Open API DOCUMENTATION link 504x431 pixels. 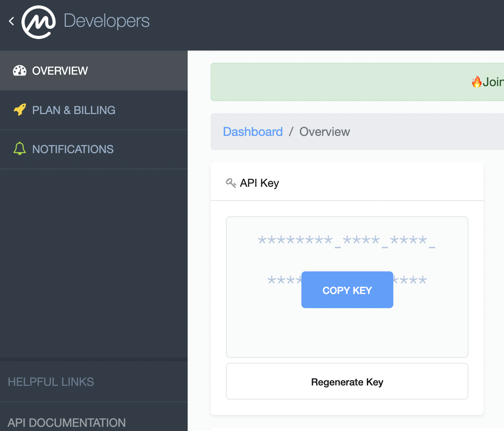(67, 423)
